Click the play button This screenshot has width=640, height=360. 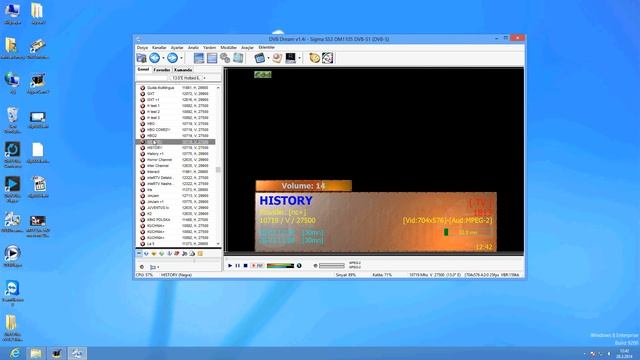point(230,266)
